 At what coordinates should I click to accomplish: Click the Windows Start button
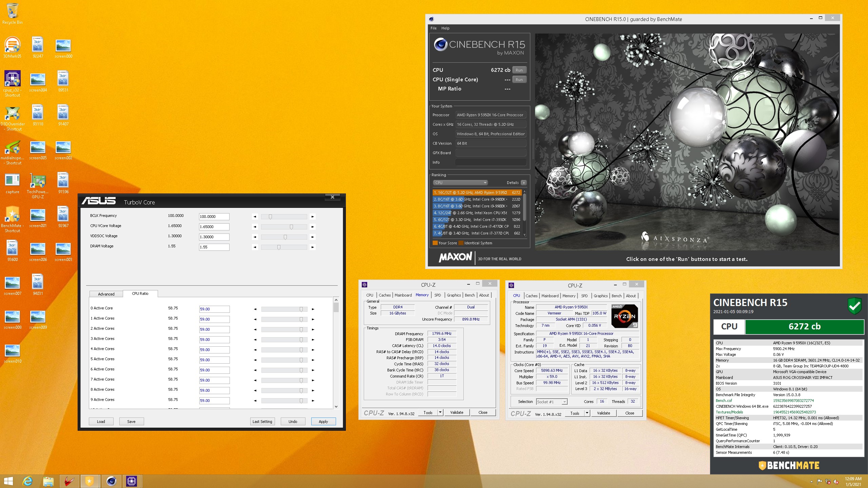8,481
